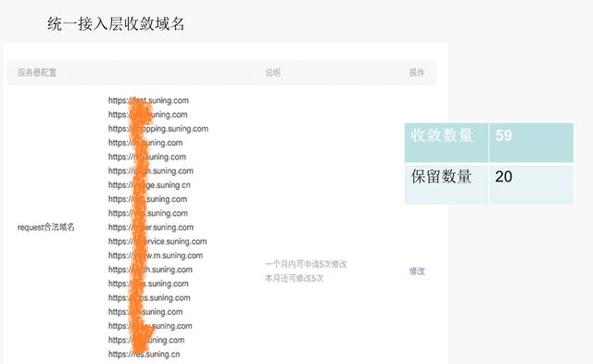Select the domain ending in th.suning.com
The width and height of the screenshot is (593, 364).
point(150,270)
